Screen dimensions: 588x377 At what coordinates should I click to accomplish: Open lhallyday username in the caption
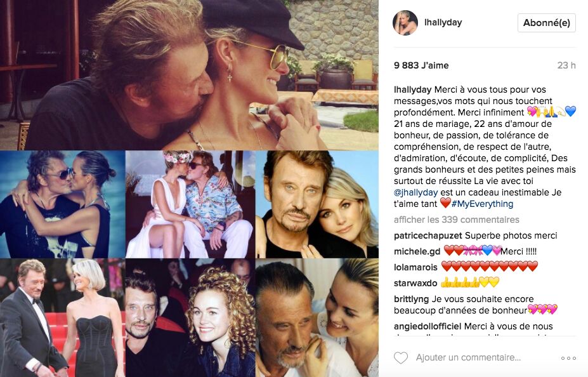click(412, 89)
